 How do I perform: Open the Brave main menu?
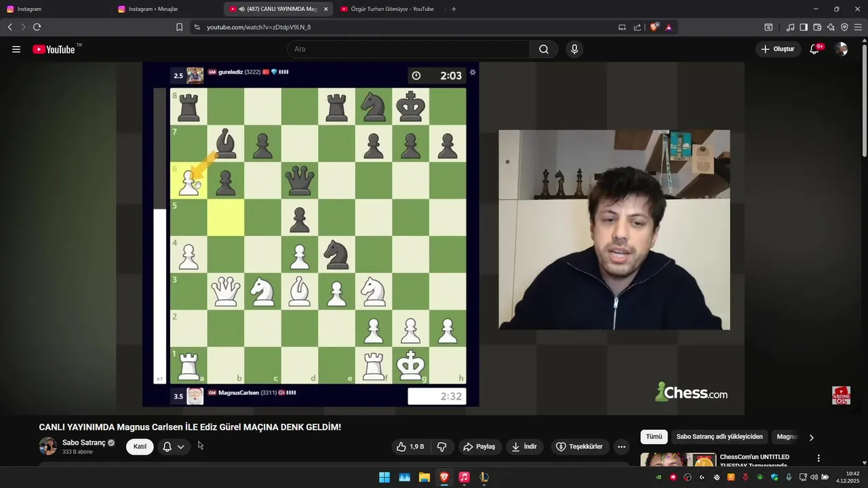[858, 27]
